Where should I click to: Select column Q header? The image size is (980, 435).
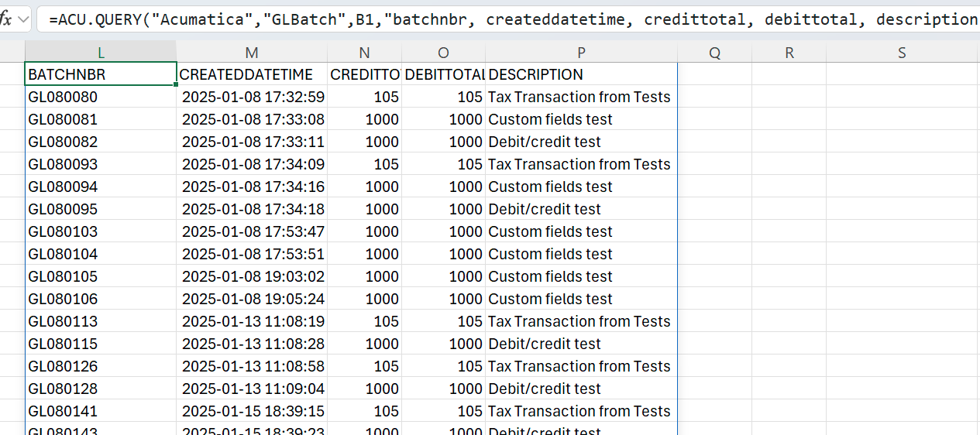(x=714, y=53)
